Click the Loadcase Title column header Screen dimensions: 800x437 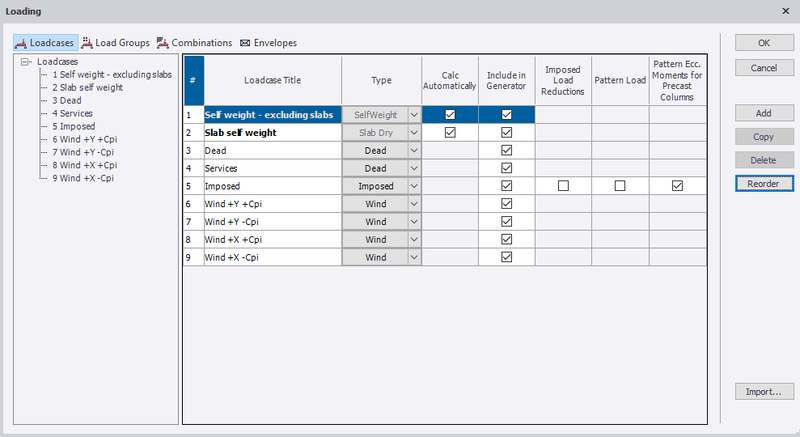point(272,80)
